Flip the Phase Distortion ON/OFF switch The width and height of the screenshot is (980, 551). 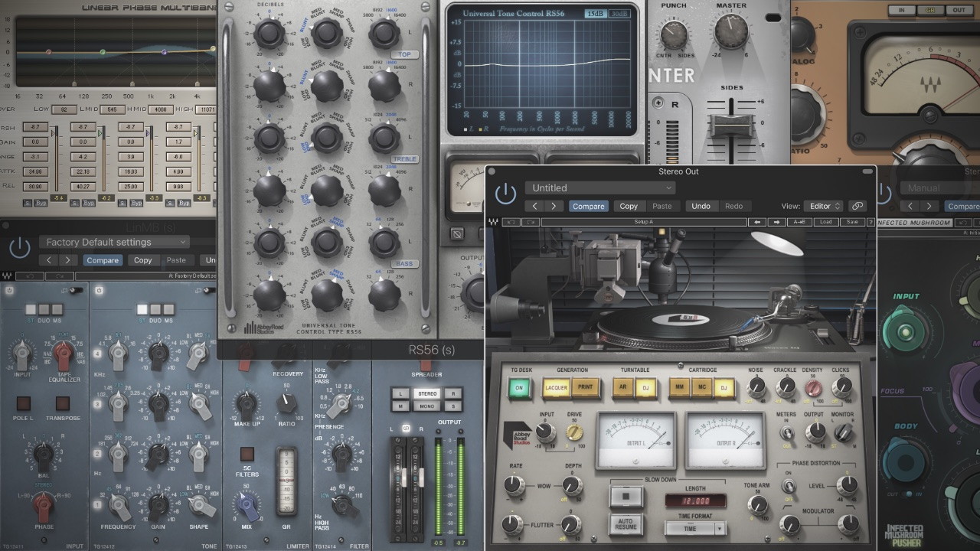tap(789, 485)
